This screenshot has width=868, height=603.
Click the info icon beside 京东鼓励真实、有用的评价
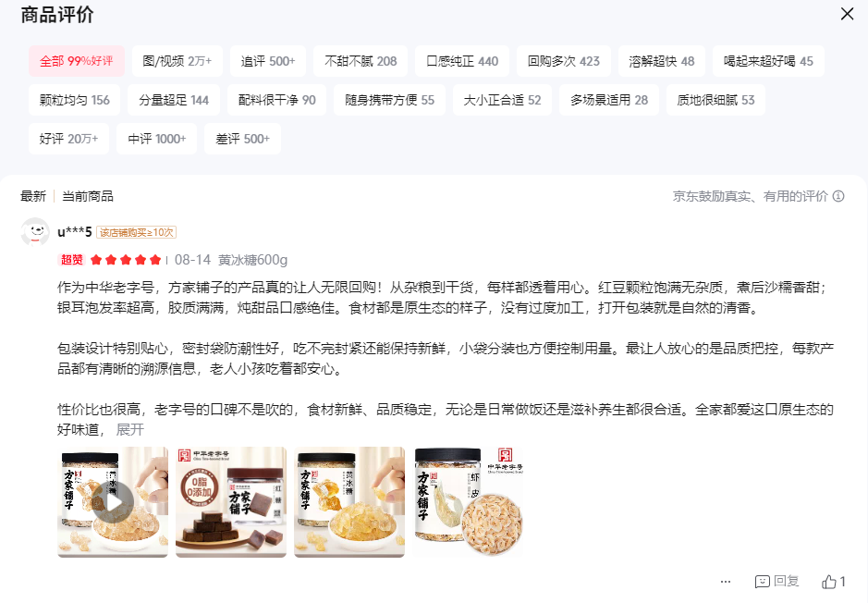click(838, 196)
